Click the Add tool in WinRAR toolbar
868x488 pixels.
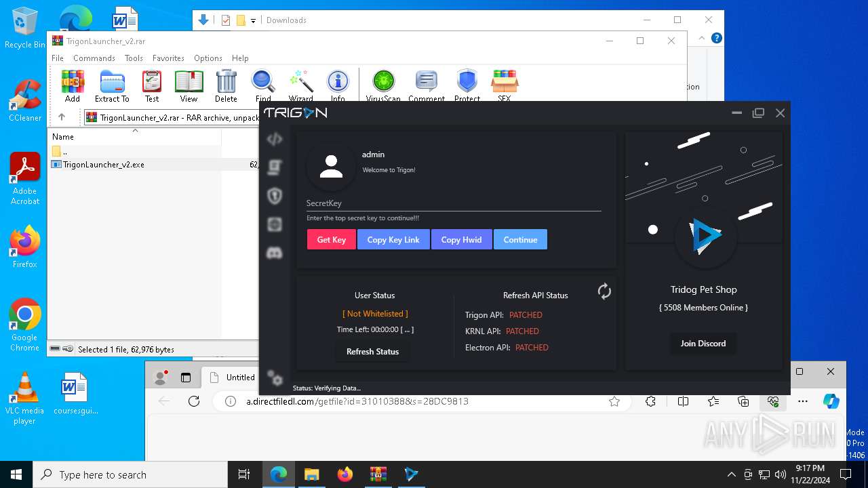73,86
